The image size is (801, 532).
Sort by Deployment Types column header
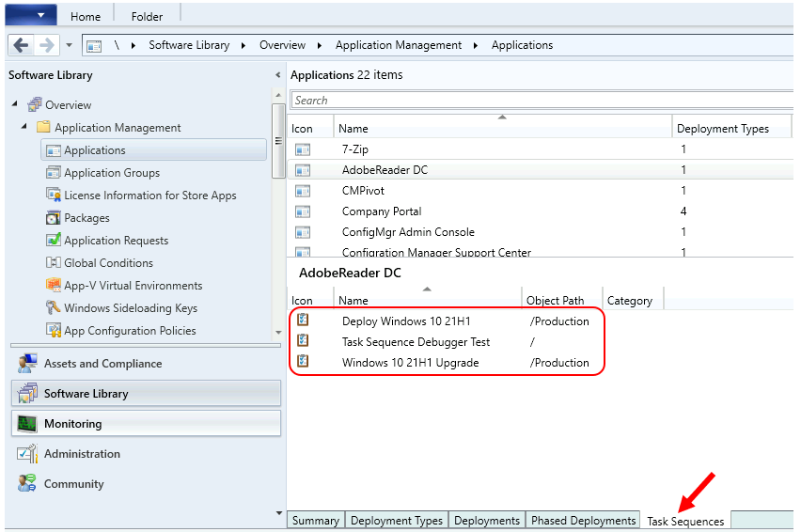click(x=731, y=129)
